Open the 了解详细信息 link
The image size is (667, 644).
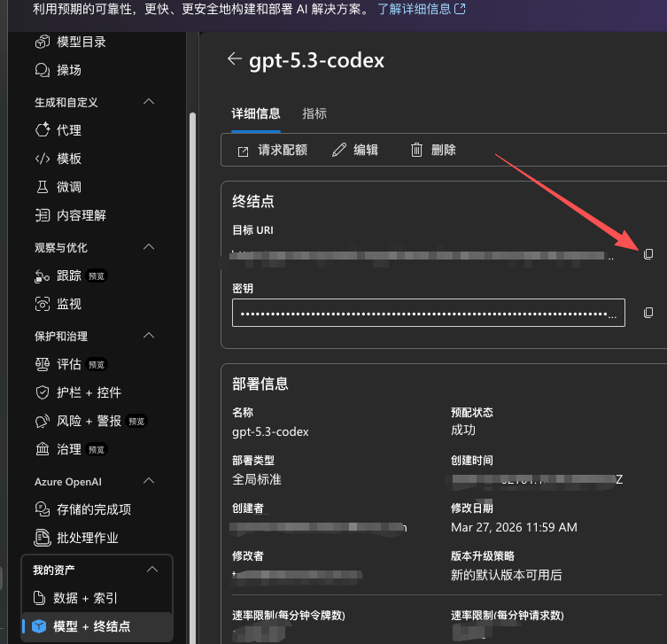[x=415, y=9]
